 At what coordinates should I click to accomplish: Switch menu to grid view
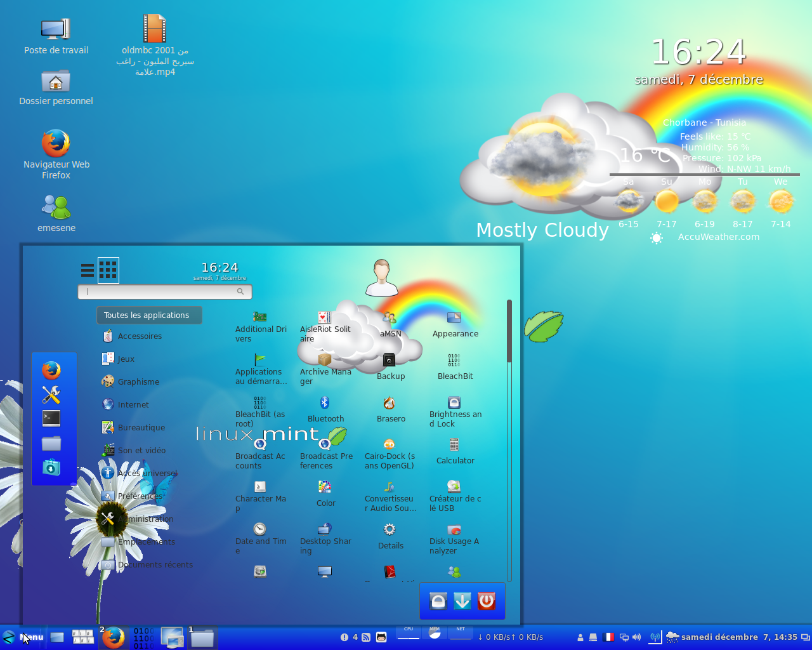108,270
